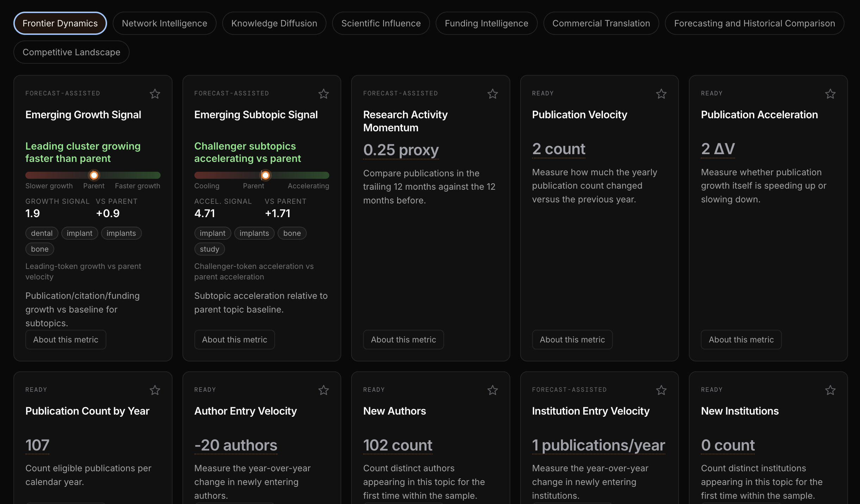Image resolution: width=860 pixels, height=504 pixels.
Task: Click the Leading cluster growing faster than parent headline
Action: pyautogui.click(x=83, y=152)
